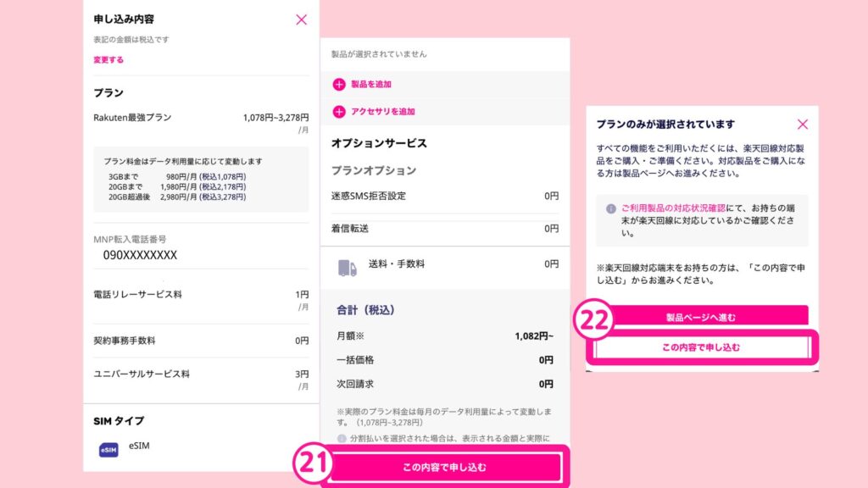Click the ユニバーサルサービス料 row
This screenshot has width=868, height=488.
[x=201, y=380]
